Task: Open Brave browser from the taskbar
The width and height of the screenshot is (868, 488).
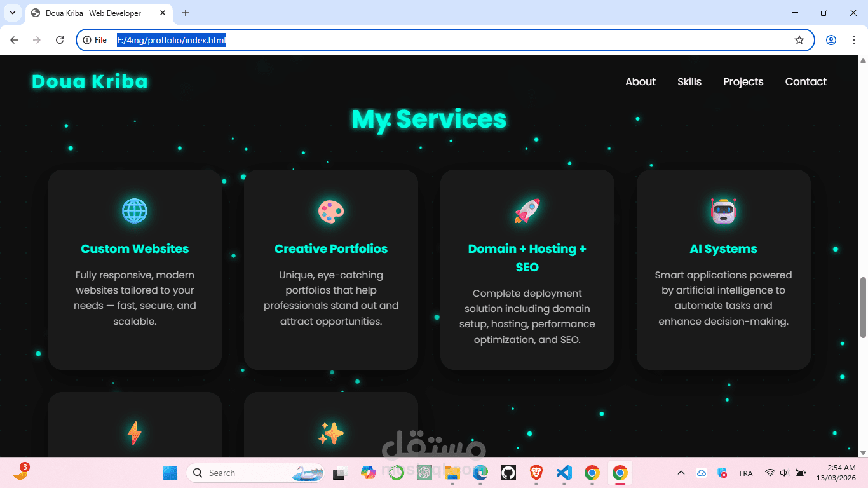Action: (536, 473)
